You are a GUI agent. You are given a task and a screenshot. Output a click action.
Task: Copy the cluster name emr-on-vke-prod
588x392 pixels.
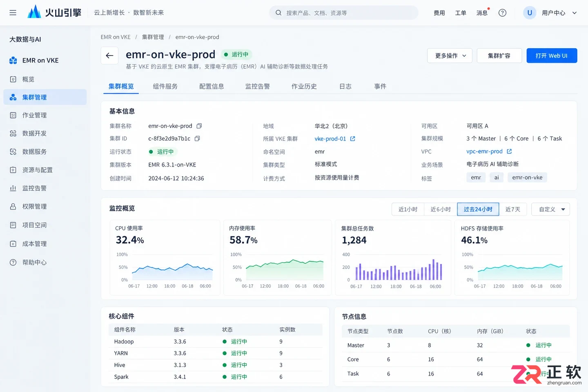(x=199, y=126)
